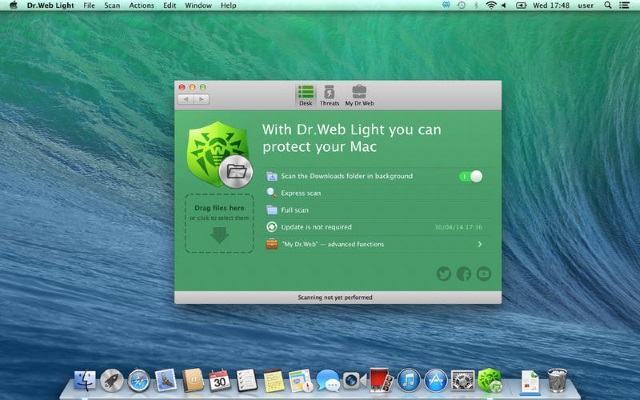Expand "My Dr.Web" advanced functions chevron
This screenshot has height=400, width=640.
coord(480,244)
